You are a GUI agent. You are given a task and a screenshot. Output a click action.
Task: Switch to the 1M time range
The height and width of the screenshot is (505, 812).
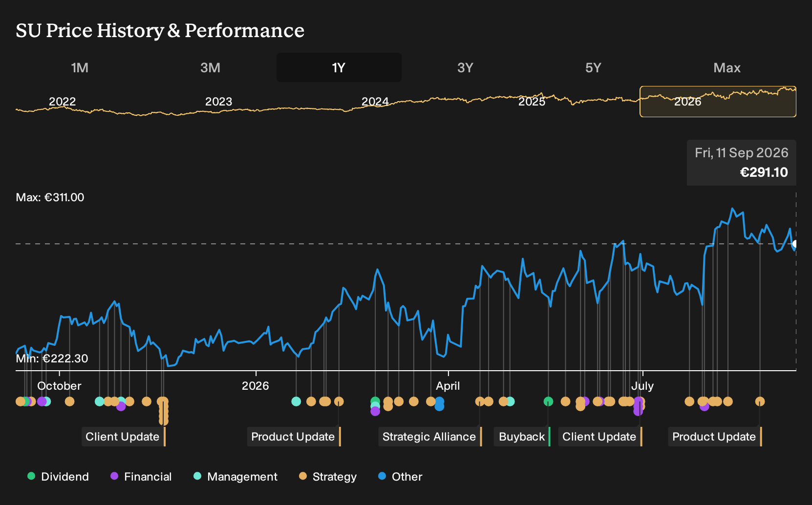(80, 67)
